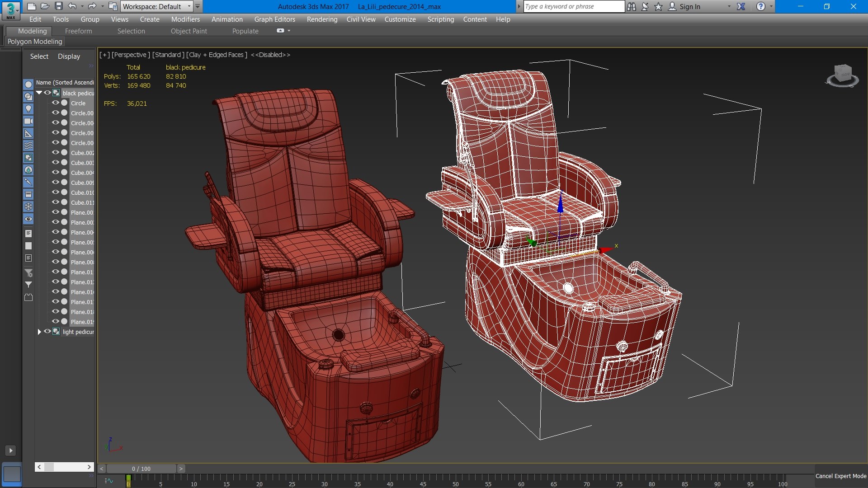Open the Scripting menu
Viewport: 868px width, 488px height.
tap(440, 19)
